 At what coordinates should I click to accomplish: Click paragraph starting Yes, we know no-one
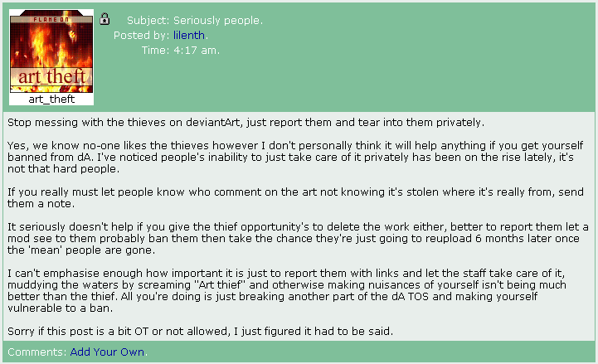click(295, 157)
